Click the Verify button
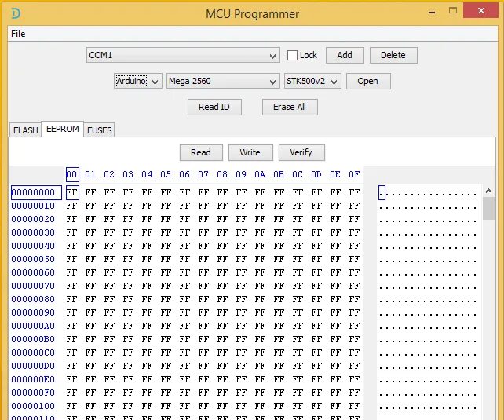Viewport: 504px width, 420px height. click(x=301, y=152)
